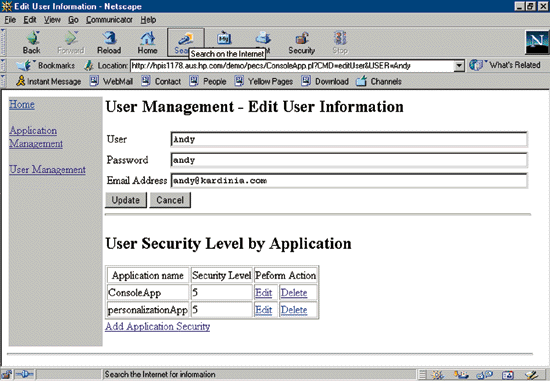This screenshot has width=550, height=381.
Task: Click the Location URL text field
Action: tap(292, 66)
